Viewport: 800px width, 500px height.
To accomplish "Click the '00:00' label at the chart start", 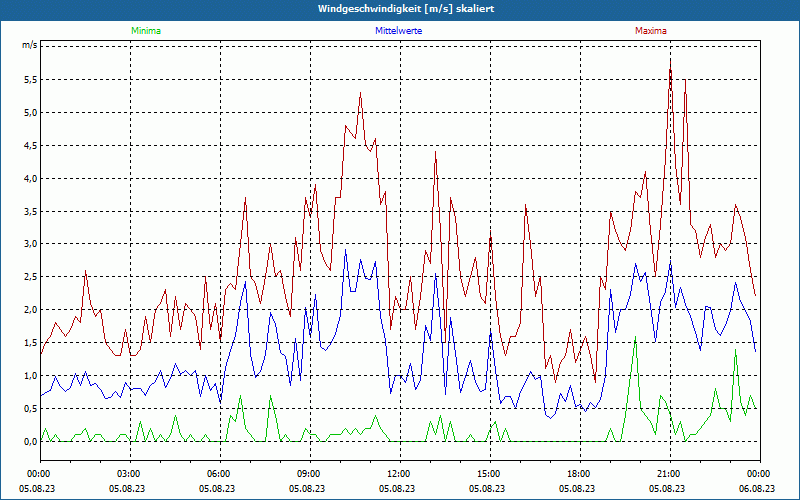I will pyautogui.click(x=38, y=474).
